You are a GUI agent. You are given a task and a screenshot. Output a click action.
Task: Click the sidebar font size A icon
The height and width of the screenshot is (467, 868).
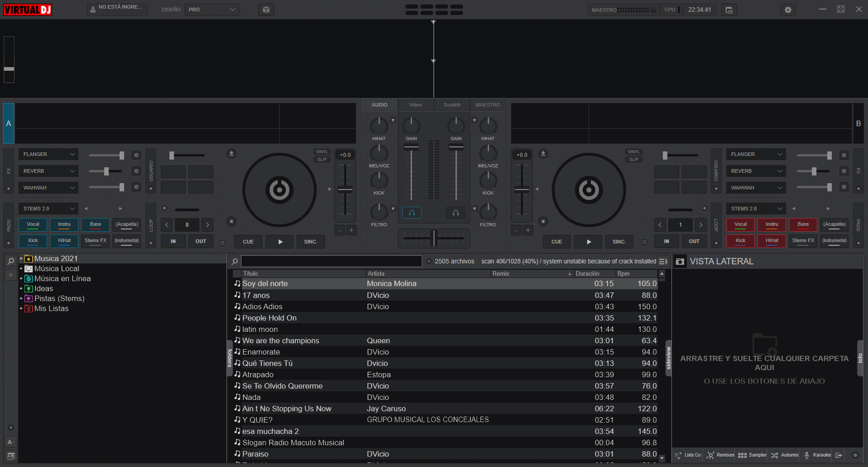pyautogui.click(x=11, y=442)
